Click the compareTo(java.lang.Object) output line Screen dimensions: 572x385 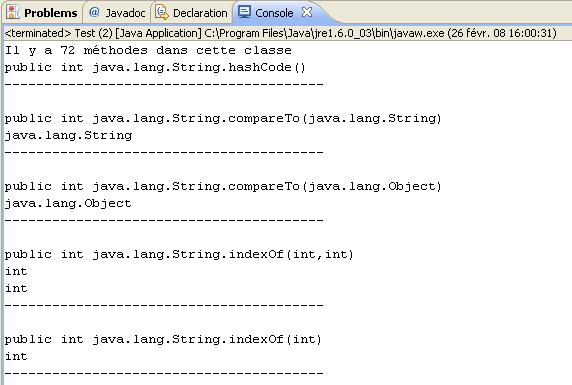[223, 186]
